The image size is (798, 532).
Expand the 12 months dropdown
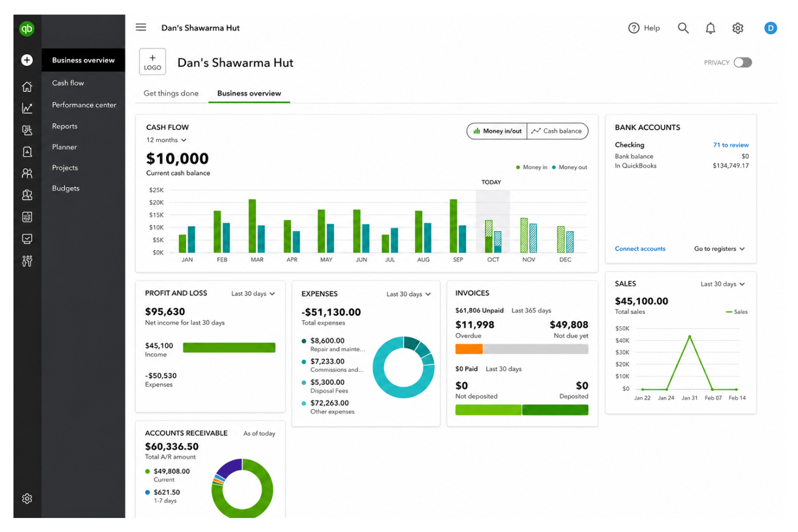pos(167,140)
